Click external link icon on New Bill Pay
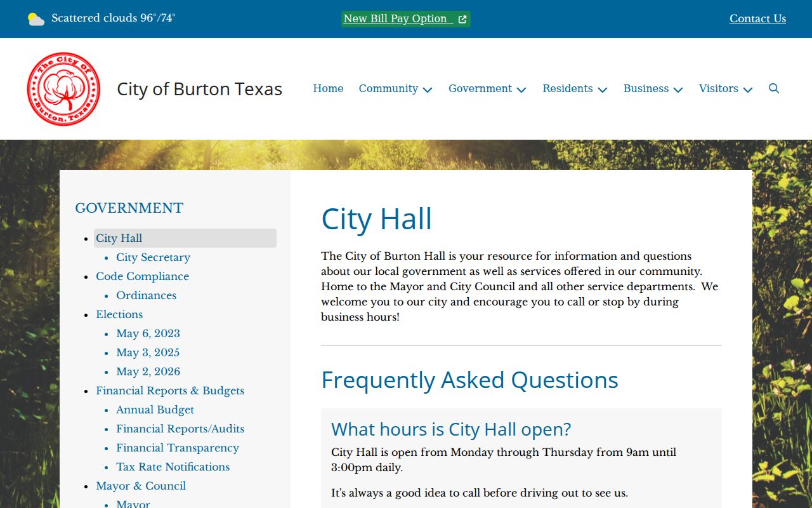 point(462,19)
